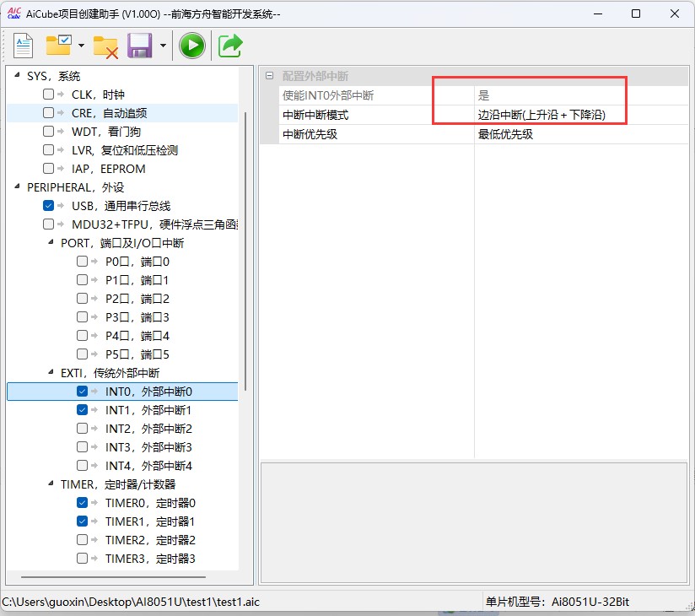
Task: Collapse the PERIPHERAL tree node
Action: click(17, 186)
